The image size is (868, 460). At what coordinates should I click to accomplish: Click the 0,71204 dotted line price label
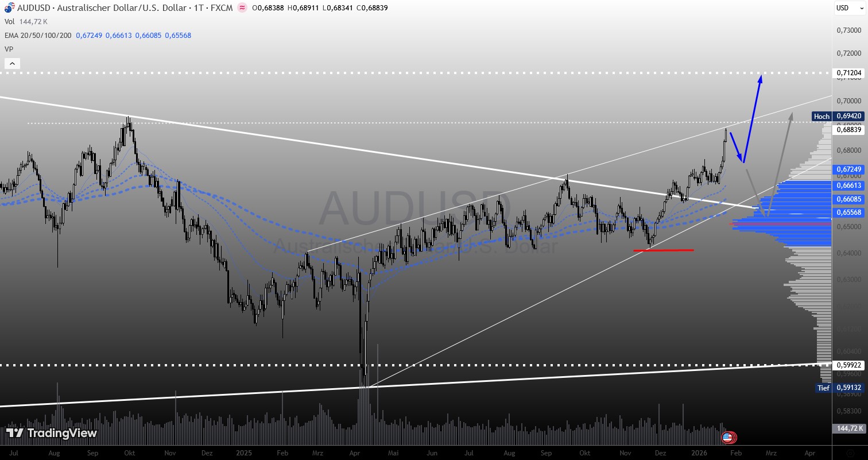point(849,73)
